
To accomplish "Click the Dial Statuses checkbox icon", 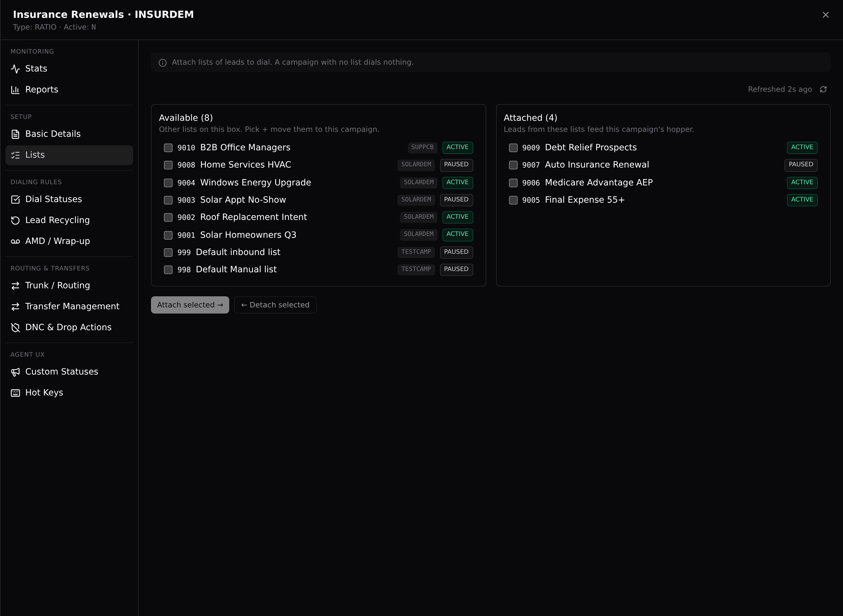I will [x=15, y=200].
